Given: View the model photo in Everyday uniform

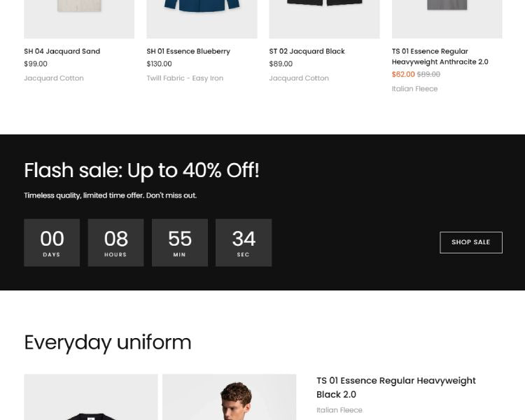Looking at the screenshot, I should [230, 399].
